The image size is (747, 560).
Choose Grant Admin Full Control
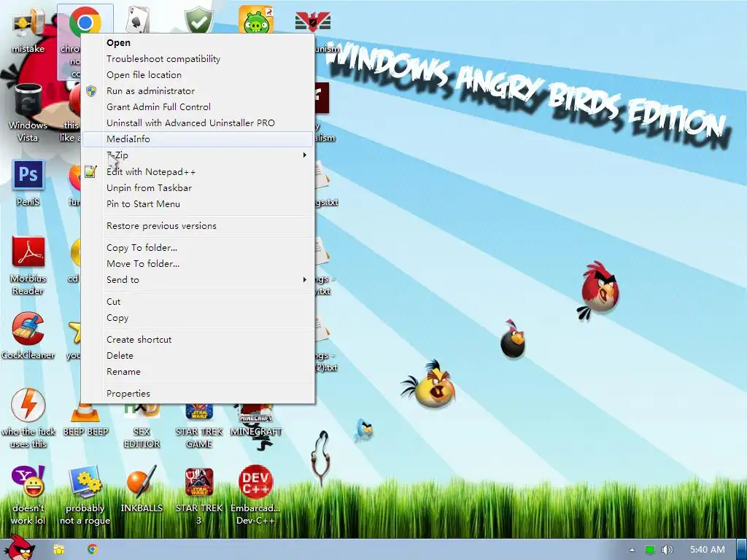[198, 106]
